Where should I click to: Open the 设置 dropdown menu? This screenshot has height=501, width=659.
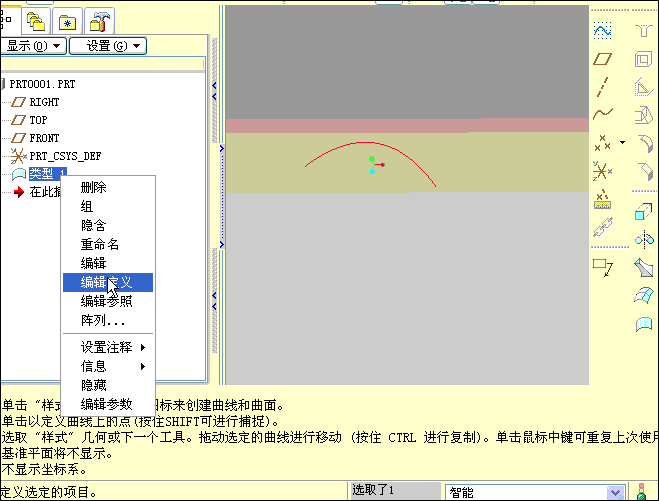[x=108, y=45]
